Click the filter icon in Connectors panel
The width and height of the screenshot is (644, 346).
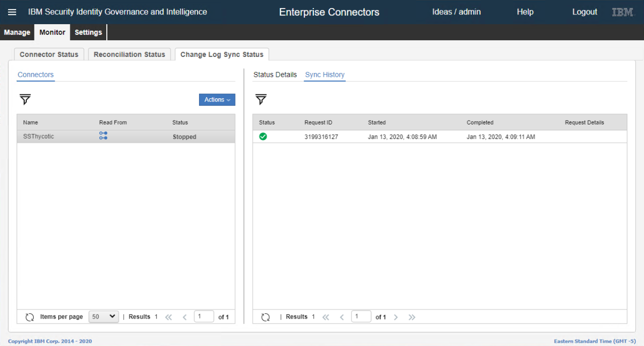tap(25, 99)
